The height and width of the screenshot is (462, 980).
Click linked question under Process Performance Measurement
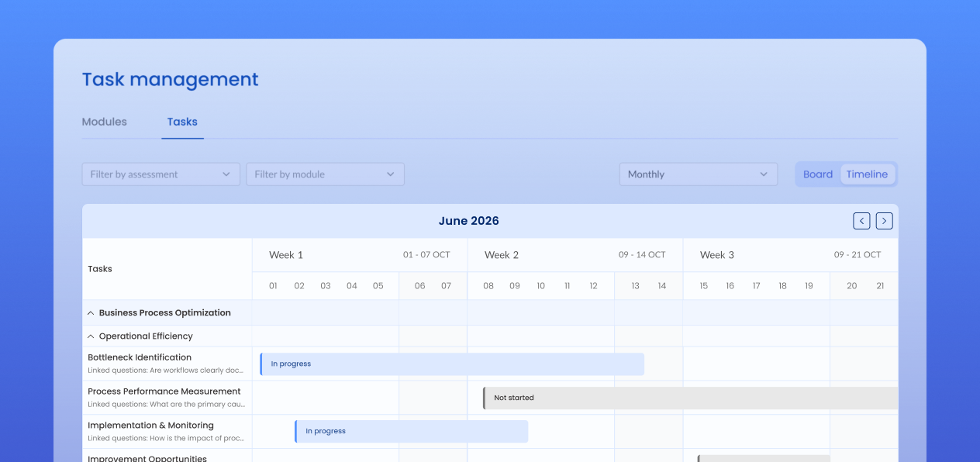(x=167, y=405)
